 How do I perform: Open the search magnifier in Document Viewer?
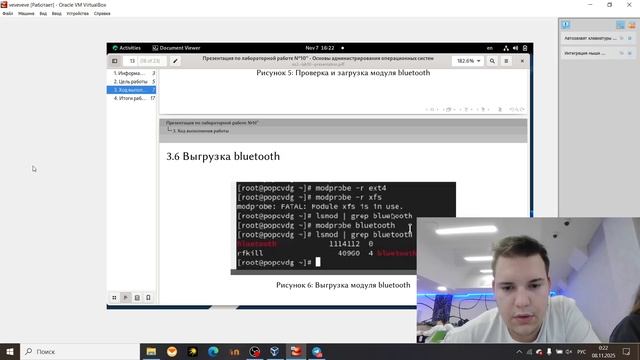[492, 61]
